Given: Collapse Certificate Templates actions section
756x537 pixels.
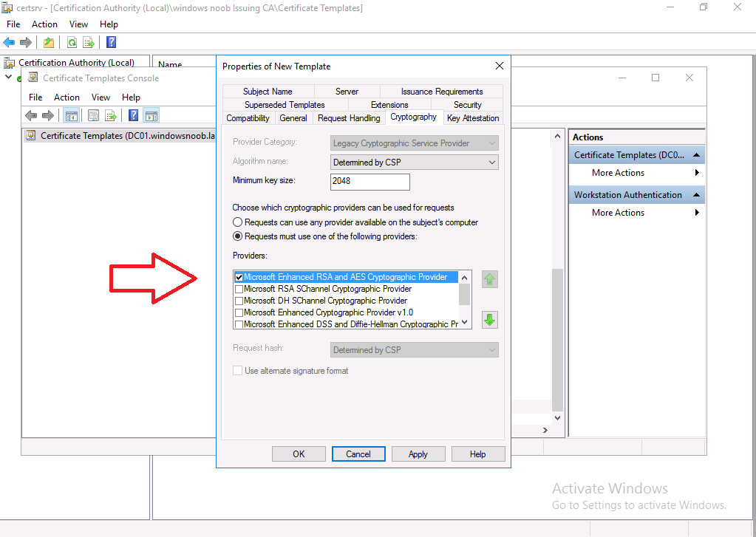Looking at the screenshot, I should pos(696,154).
